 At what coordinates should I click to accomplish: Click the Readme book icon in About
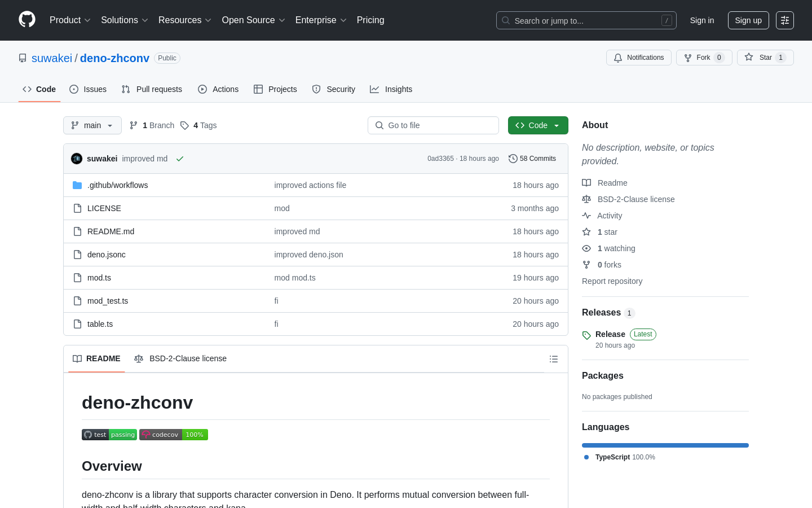[586, 183]
